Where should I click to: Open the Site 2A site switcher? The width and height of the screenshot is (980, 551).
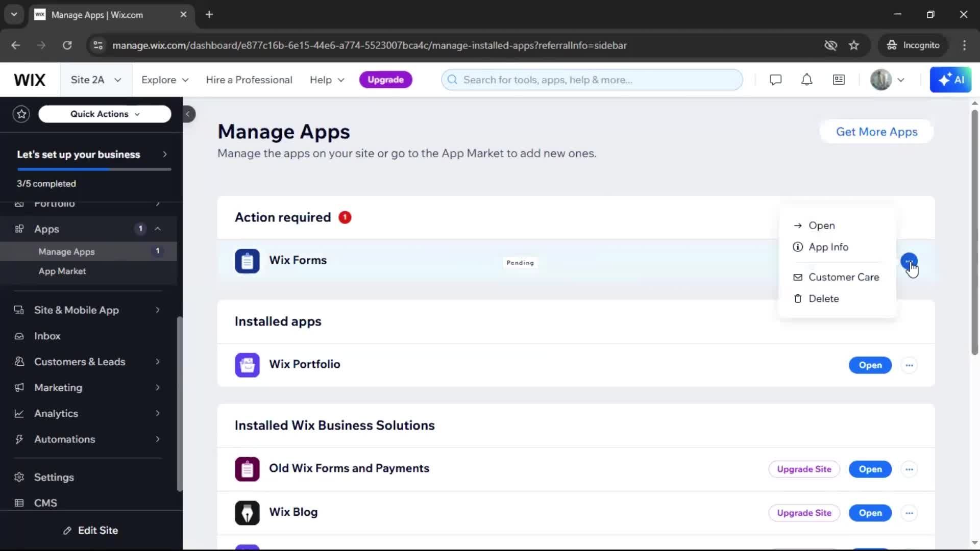(96, 80)
